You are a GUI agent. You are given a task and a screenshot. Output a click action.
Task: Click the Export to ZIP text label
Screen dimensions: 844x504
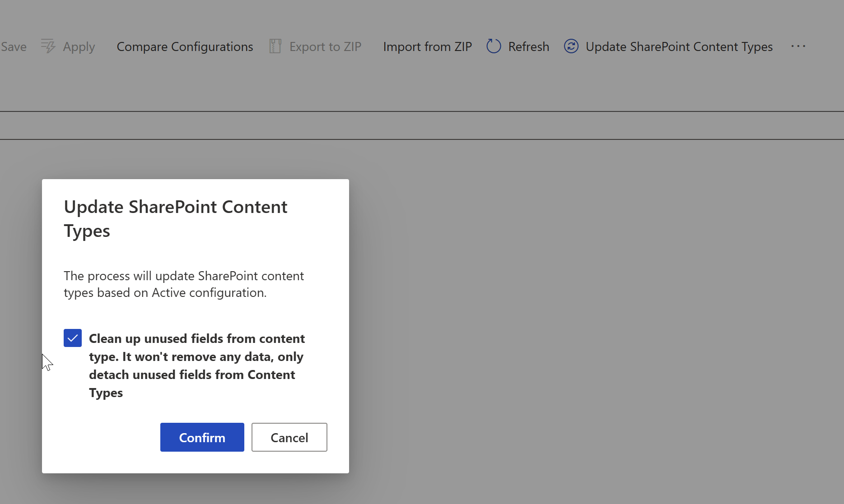[325, 46]
